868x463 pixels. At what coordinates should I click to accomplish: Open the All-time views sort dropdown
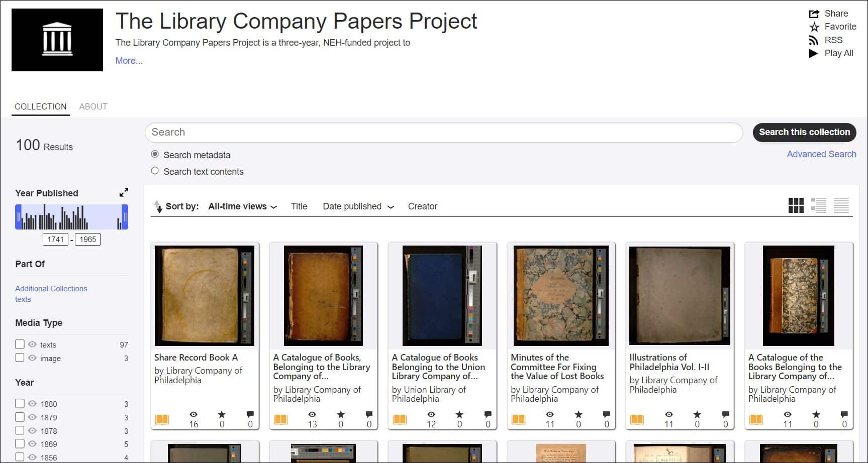(x=242, y=206)
